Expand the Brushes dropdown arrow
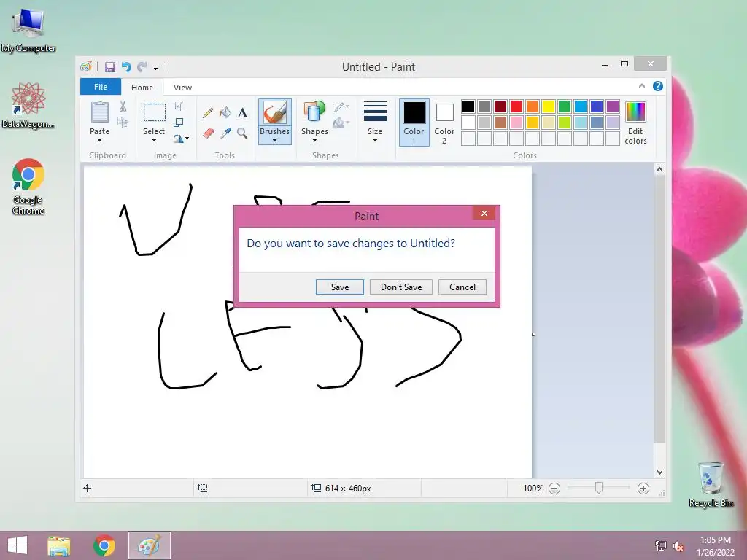Image resolution: width=747 pixels, height=560 pixels. point(275,141)
